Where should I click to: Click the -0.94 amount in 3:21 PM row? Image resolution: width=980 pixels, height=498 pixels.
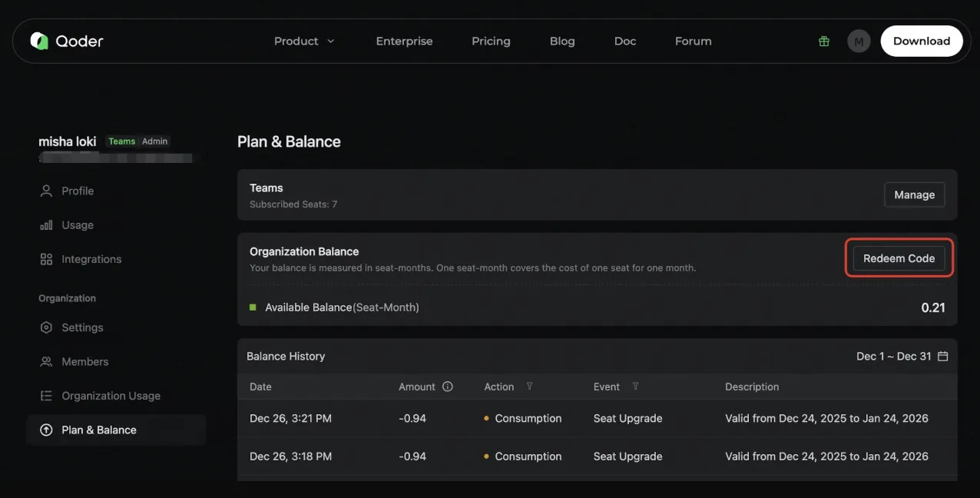(x=412, y=418)
